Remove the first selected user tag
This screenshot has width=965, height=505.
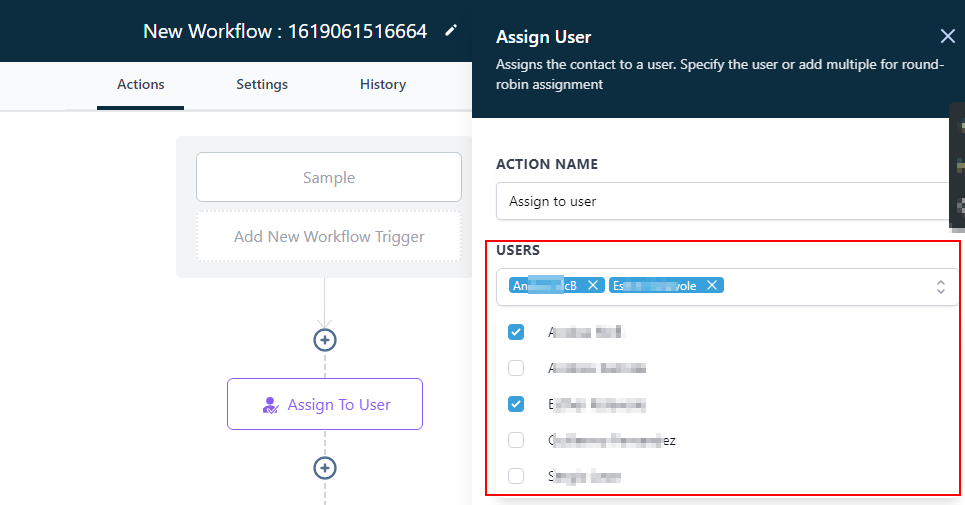pyautogui.click(x=593, y=286)
